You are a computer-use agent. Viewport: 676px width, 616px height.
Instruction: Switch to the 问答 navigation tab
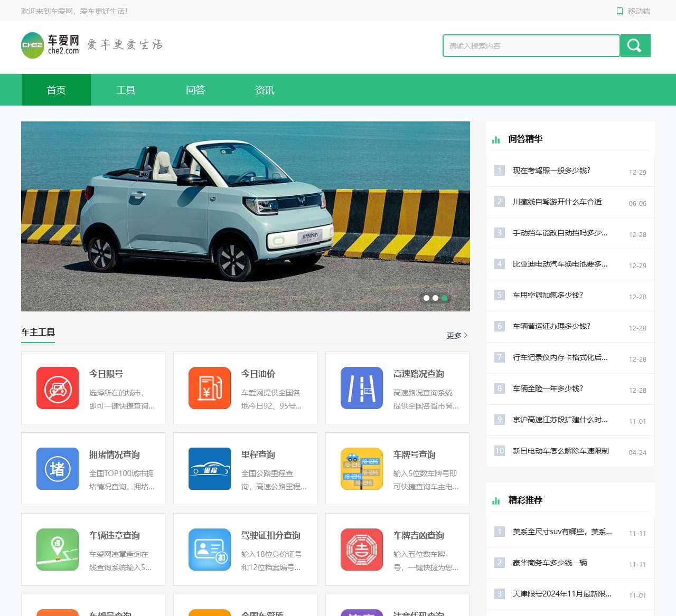tap(195, 90)
